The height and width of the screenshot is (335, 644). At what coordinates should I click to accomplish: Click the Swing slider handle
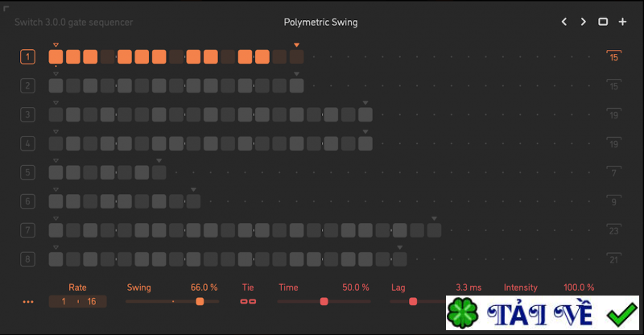pos(200,301)
